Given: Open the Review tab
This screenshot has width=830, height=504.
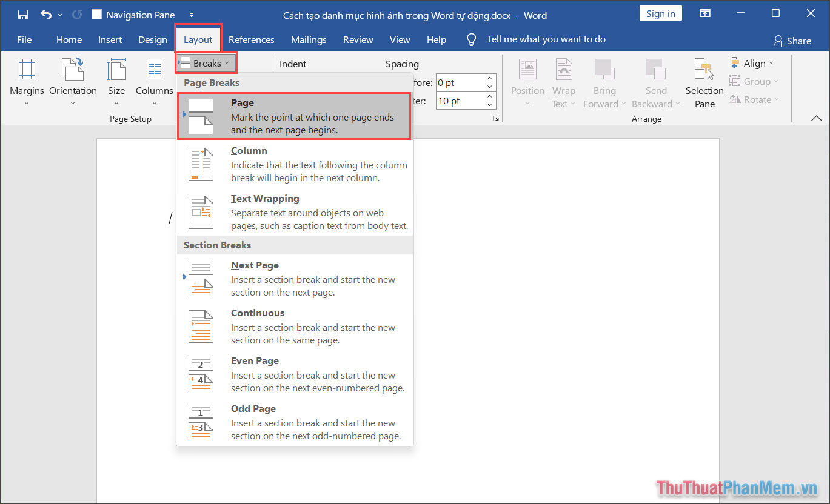Looking at the screenshot, I should [358, 39].
